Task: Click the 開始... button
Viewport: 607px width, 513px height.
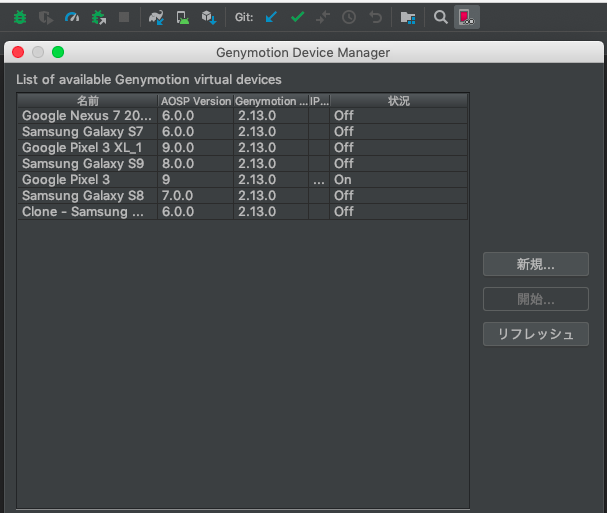Action: click(x=536, y=299)
